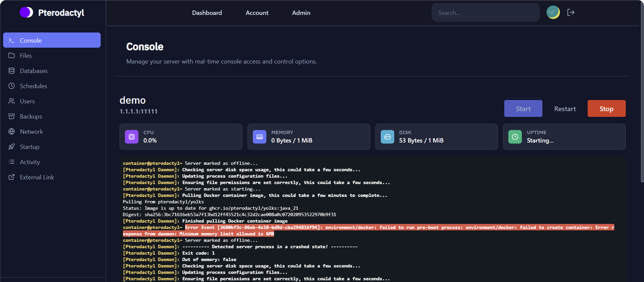Click the Memory stat icon
644x282 pixels.
(259, 137)
